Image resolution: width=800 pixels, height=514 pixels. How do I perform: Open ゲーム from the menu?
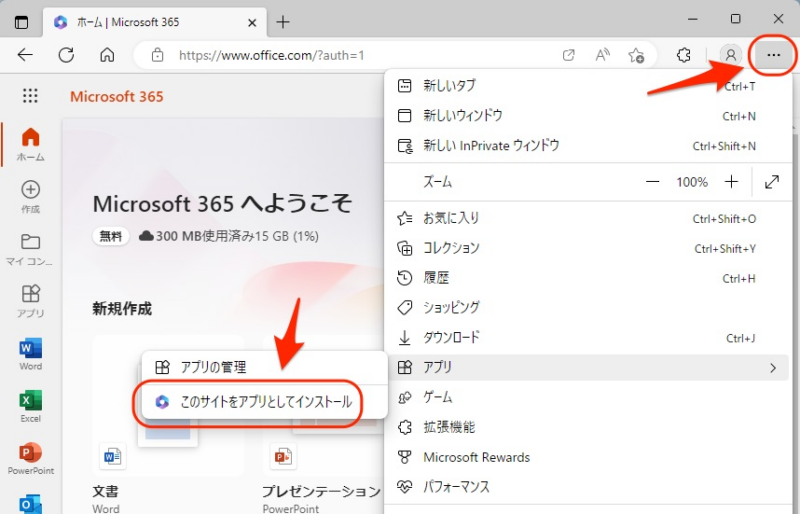586,397
